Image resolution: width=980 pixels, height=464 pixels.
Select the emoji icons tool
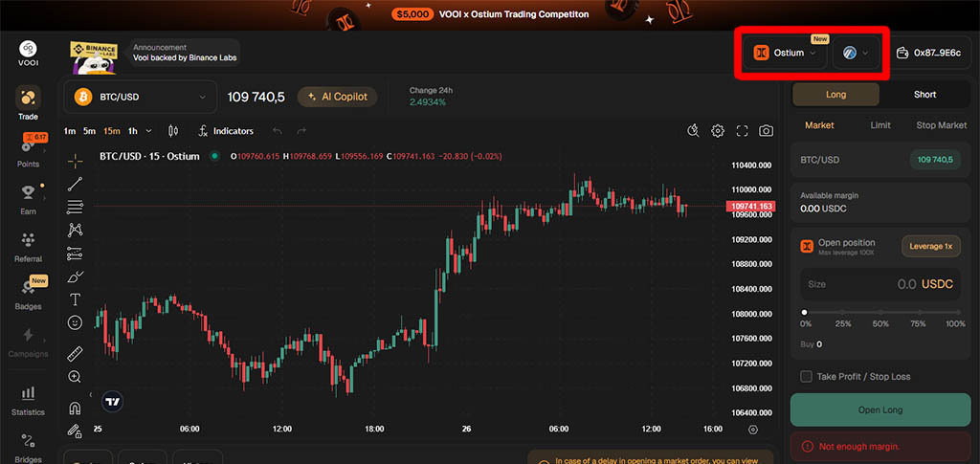[75, 322]
